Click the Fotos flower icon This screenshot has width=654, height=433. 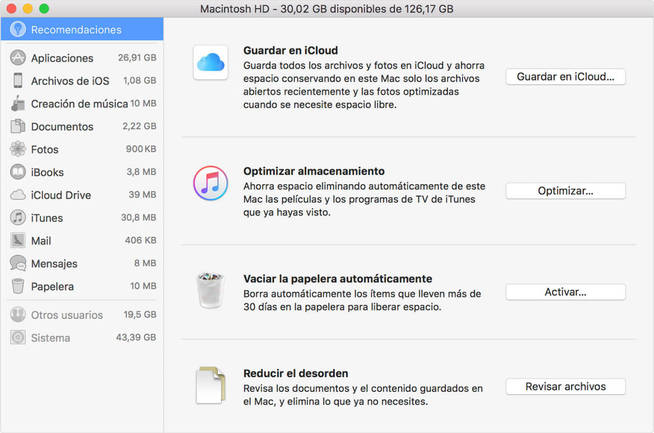coord(18,149)
